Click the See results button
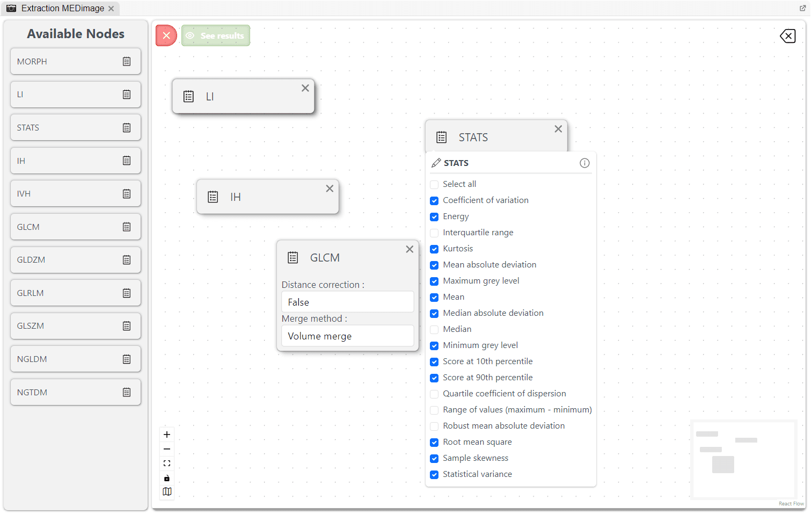 coord(216,35)
